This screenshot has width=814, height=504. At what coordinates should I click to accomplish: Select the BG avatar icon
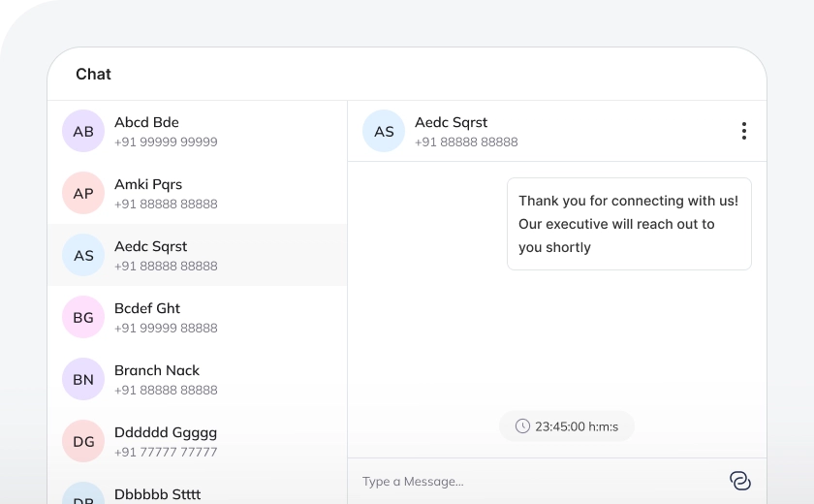[83, 317]
